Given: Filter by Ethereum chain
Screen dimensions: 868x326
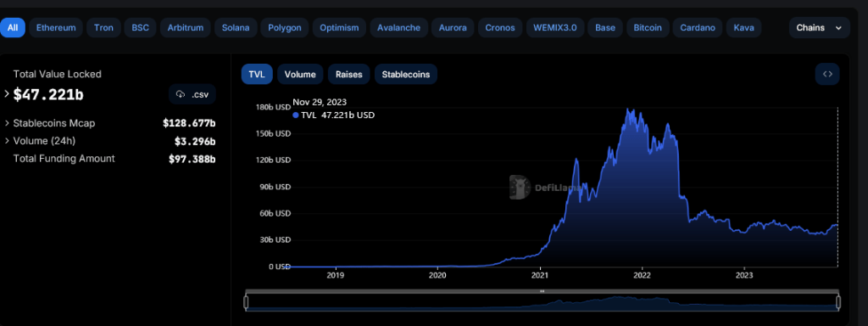Looking at the screenshot, I should pos(56,28).
